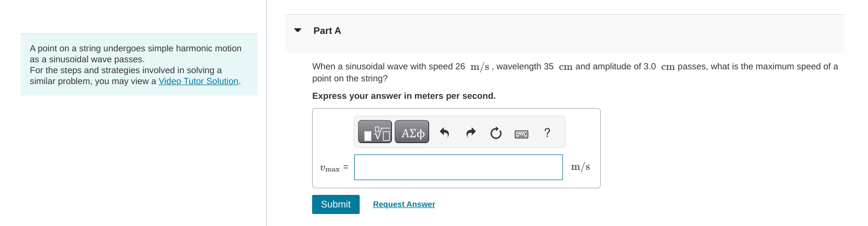Click the Request Answer link
The image size is (868, 226).
pos(404,204)
